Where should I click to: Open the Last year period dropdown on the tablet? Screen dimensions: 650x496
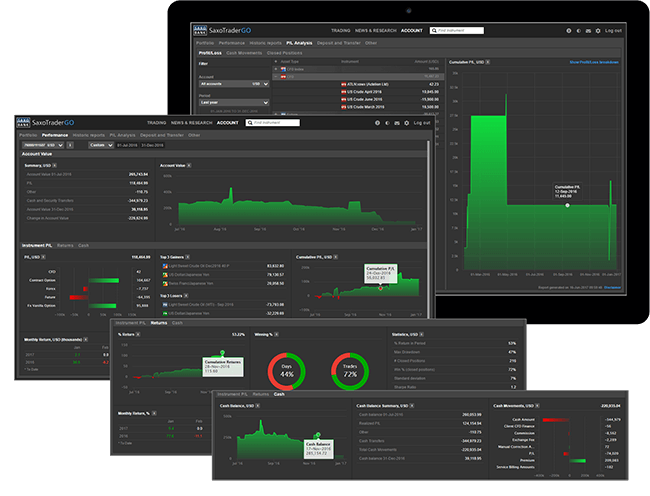(x=234, y=102)
